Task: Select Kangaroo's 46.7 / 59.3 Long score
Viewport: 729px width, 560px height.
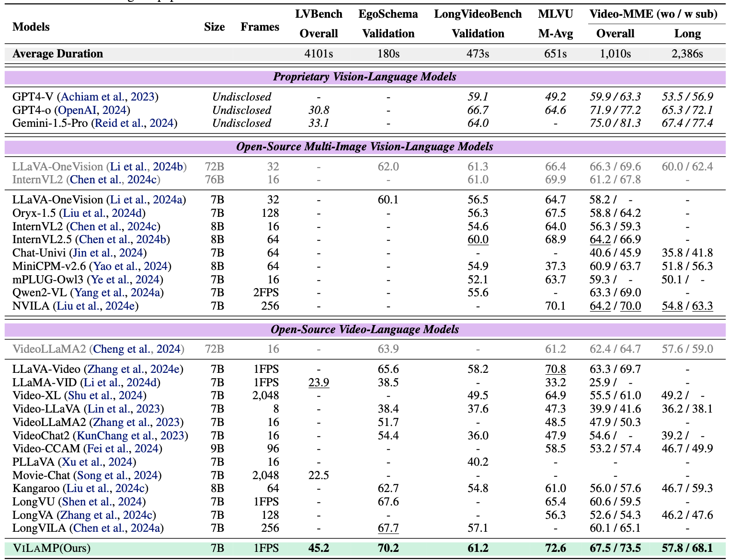Action: (687, 488)
